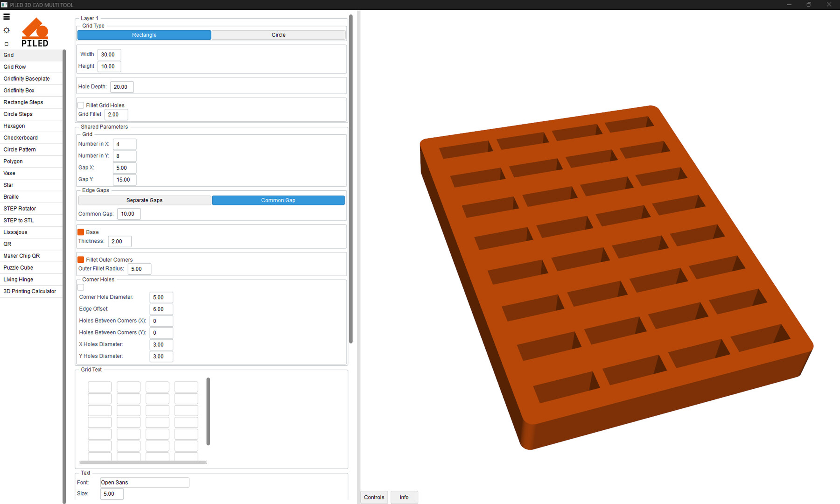The width and height of the screenshot is (840, 504).
Task: Click the Hole Depth input field
Action: click(122, 87)
